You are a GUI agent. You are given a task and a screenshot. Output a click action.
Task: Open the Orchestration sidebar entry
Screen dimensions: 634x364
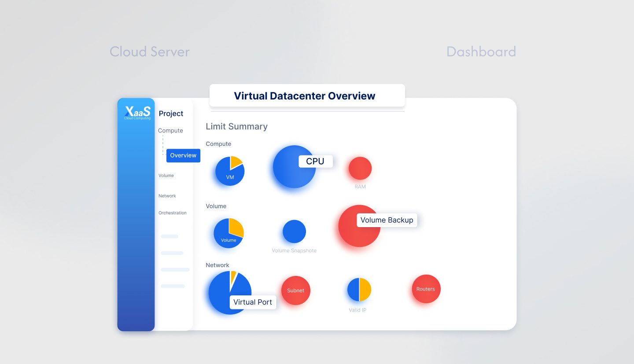tap(172, 213)
